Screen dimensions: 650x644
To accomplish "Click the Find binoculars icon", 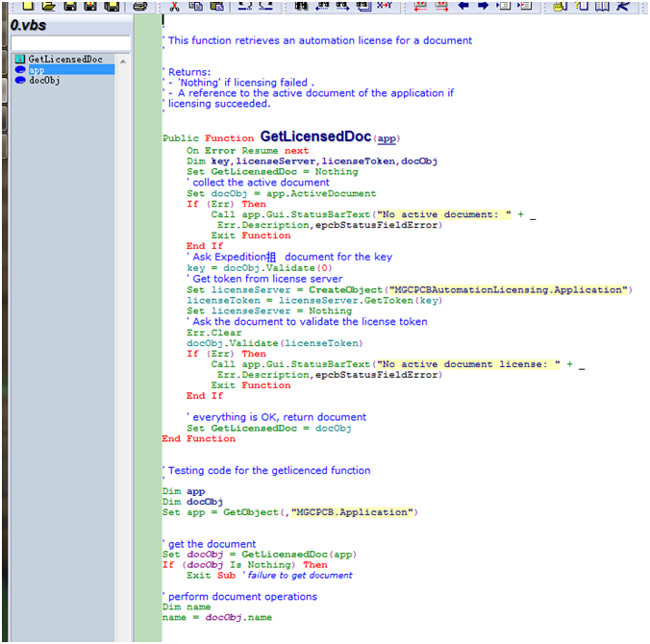I will (x=301, y=6).
